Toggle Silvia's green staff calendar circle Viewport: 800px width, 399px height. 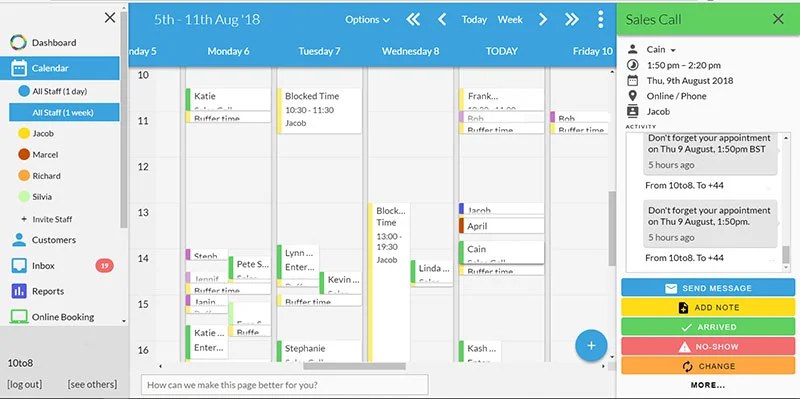23,196
